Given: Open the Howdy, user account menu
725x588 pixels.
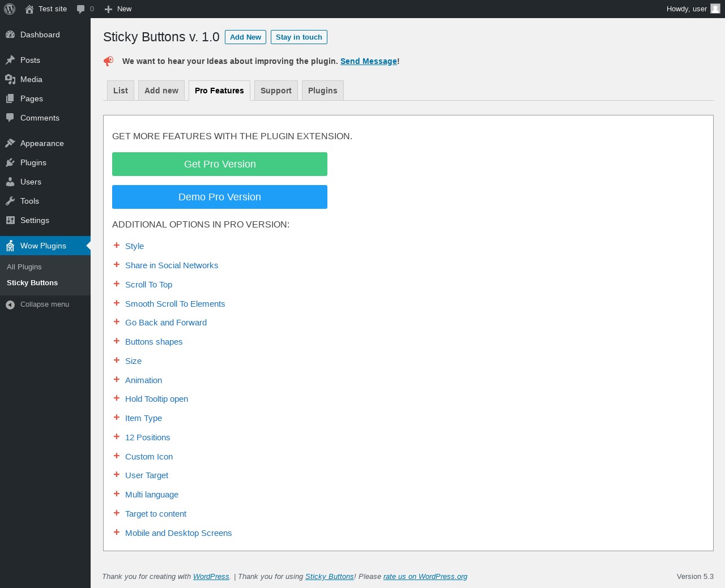Looking at the screenshot, I should pos(693,9).
